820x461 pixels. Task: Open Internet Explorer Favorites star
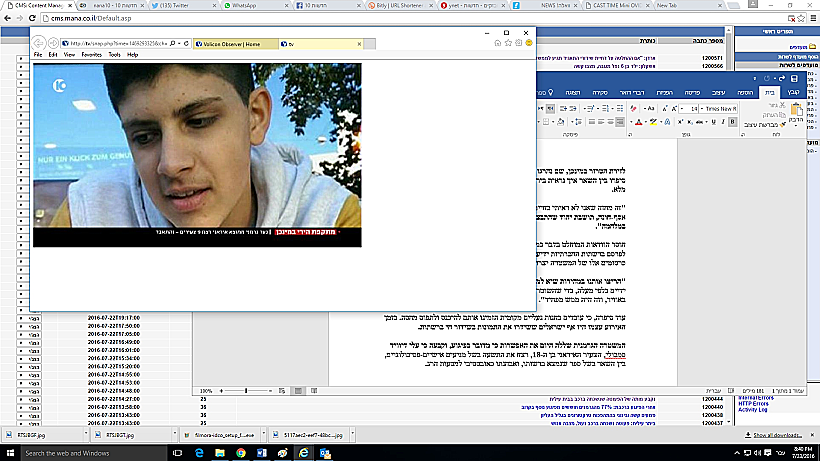[508, 43]
